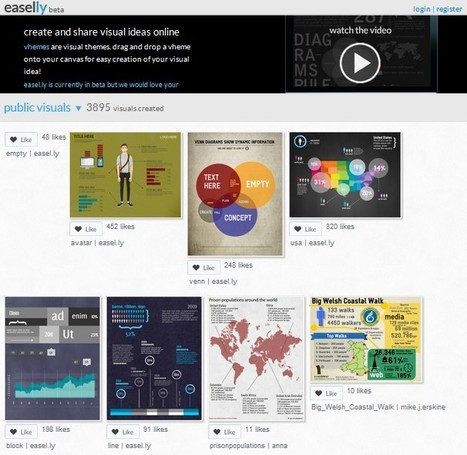
Task: Like the Big_Welsh_Coastal_Walk visual
Action: click(326, 393)
